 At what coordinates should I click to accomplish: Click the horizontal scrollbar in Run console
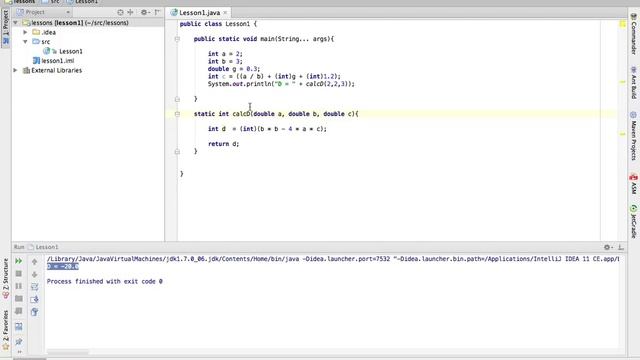click(68, 352)
